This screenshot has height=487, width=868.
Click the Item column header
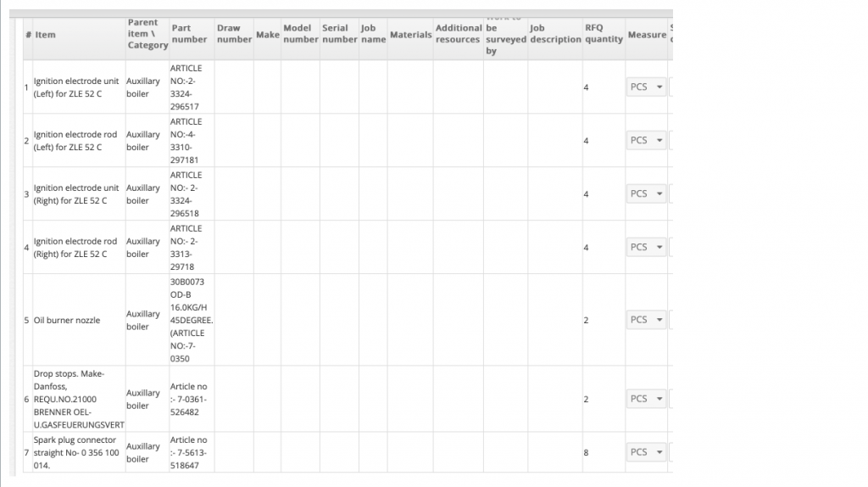click(46, 35)
